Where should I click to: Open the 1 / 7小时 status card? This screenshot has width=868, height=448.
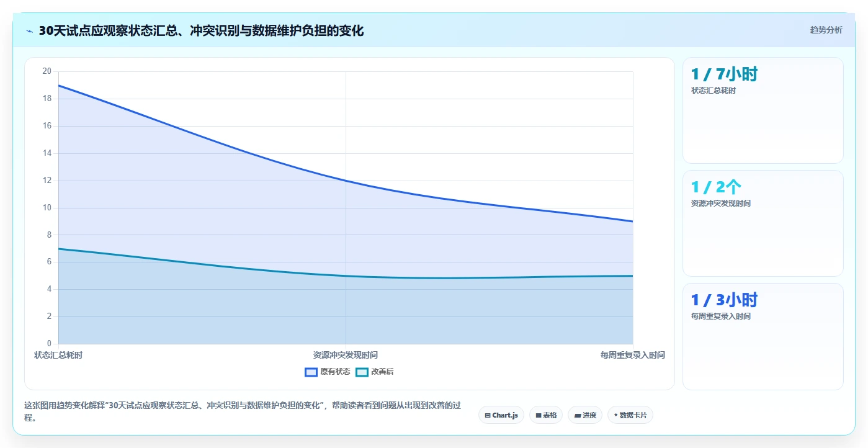pos(763,110)
